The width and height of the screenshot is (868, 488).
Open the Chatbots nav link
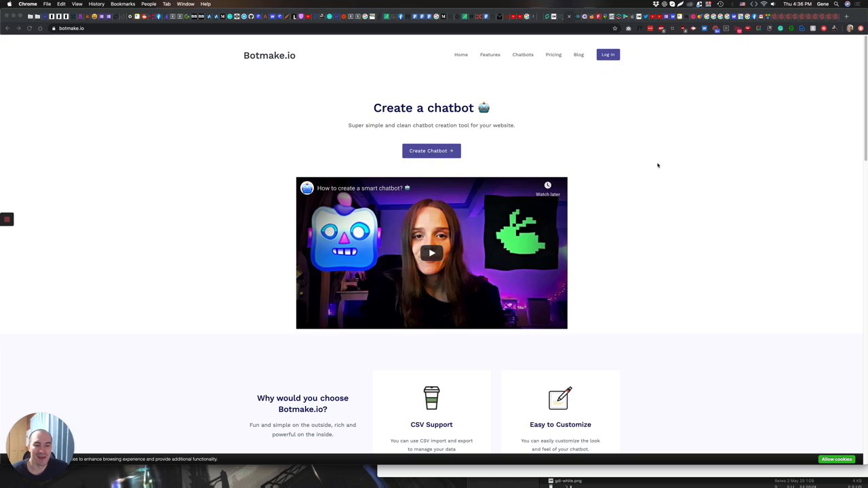523,55
